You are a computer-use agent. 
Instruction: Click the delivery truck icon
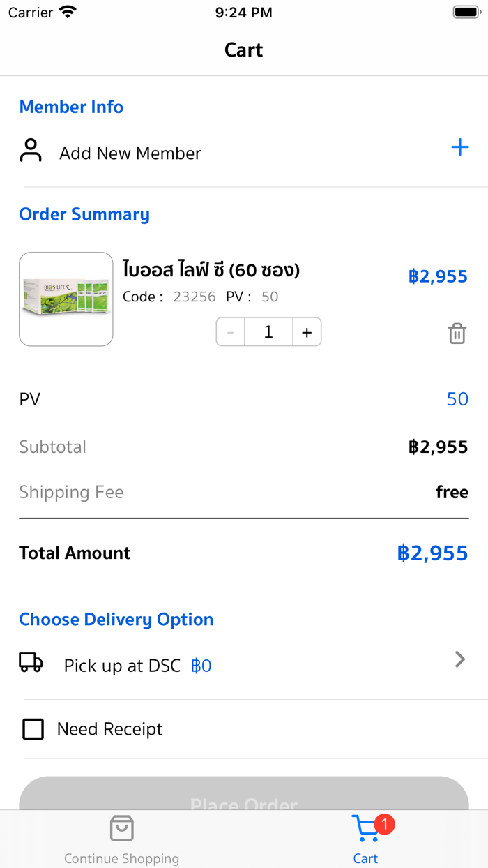pyautogui.click(x=31, y=662)
